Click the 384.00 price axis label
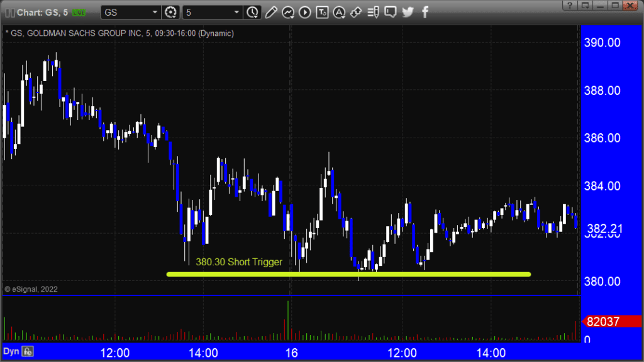 pos(602,186)
